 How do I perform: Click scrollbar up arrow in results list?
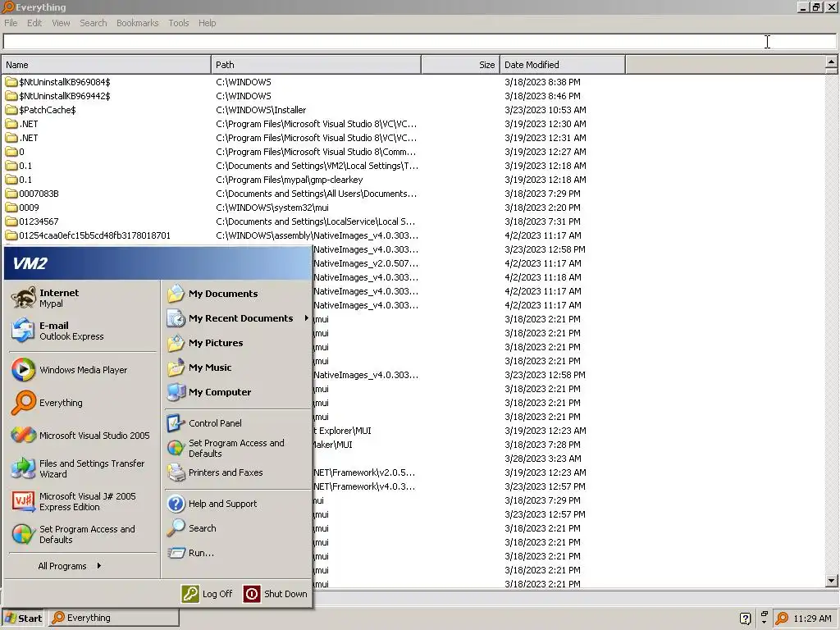click(831, 62)
